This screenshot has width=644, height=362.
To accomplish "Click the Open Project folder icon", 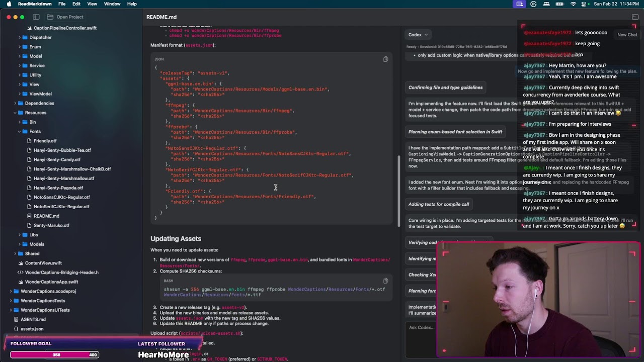I will coord(50,17).
